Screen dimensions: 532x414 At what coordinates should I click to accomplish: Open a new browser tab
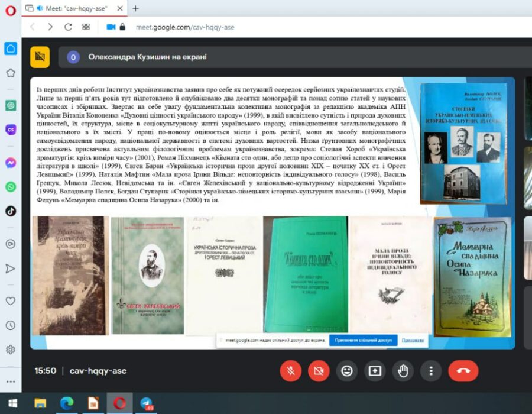click(x=135, y=8)
